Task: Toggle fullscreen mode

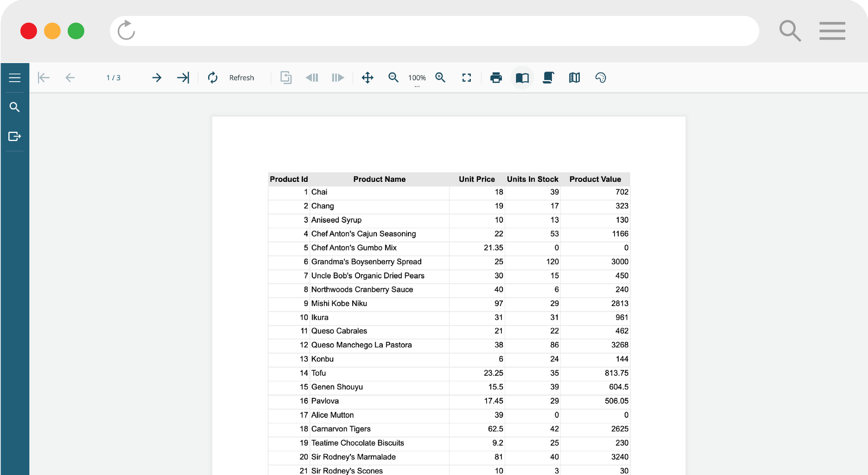Action: pyautogui.click(x=467, y=77)
